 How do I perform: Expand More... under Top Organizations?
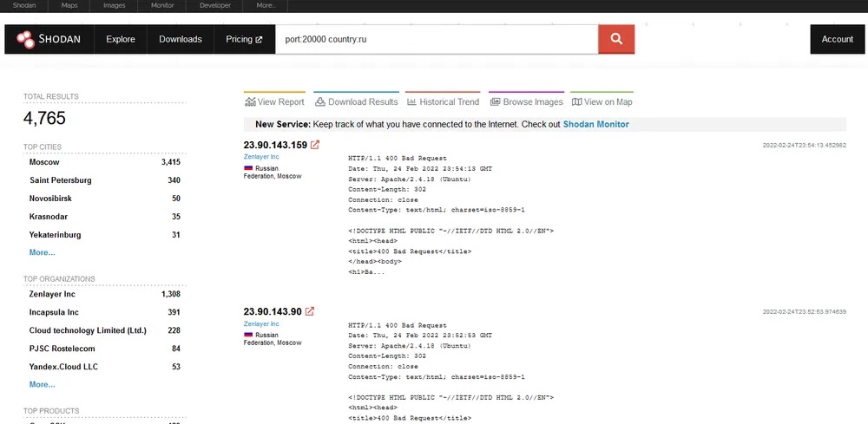click(42, 385)
